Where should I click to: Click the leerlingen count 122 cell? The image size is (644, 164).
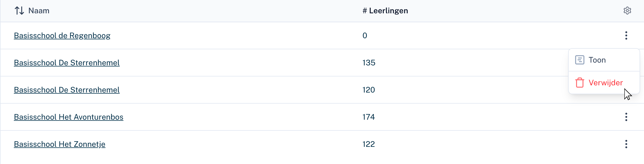click(369, 144)
